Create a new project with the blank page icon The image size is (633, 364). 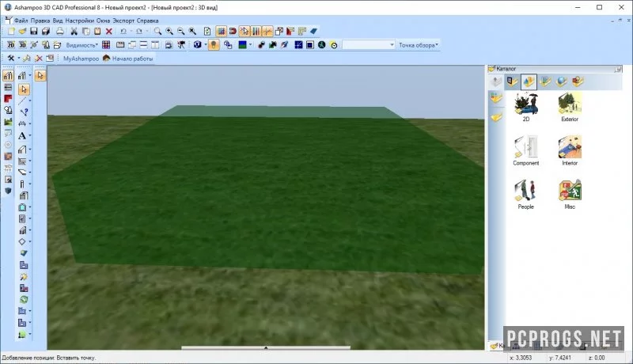point(11,31)
